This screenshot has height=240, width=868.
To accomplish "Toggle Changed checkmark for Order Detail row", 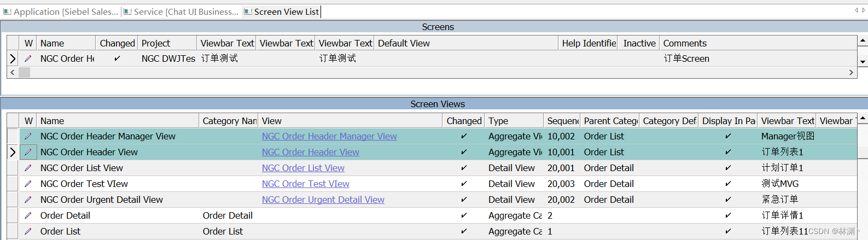I will pos(464,215).
